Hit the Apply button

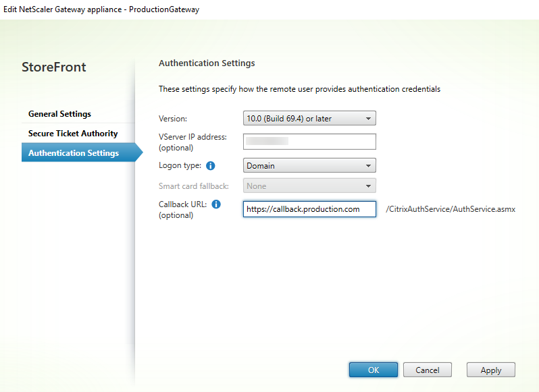(490, 370)
